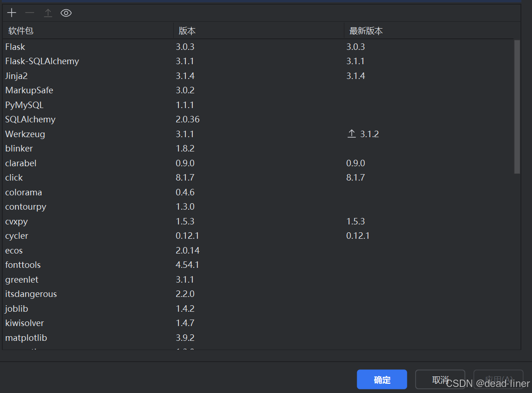This screenshot has height=393, width=532.
Task: Select the greenlet package row
Action: 258,279
